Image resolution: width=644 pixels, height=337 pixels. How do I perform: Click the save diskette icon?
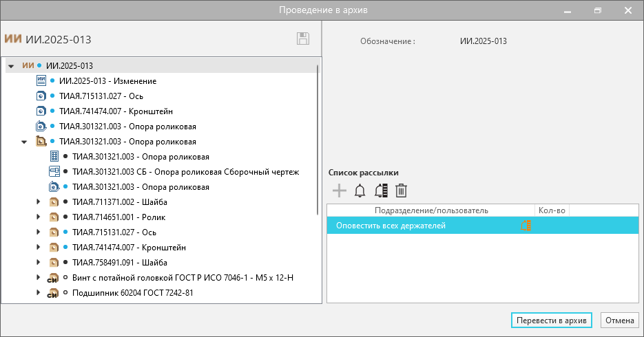302,39
